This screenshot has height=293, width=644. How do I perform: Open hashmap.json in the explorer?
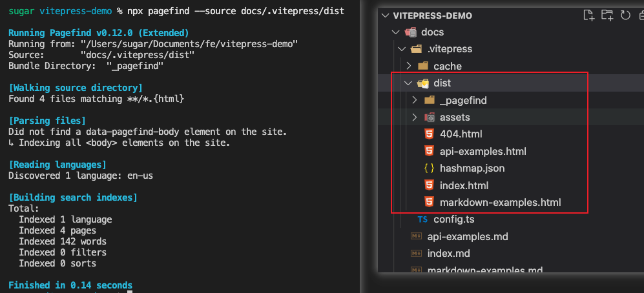click(x=472, y=168)
